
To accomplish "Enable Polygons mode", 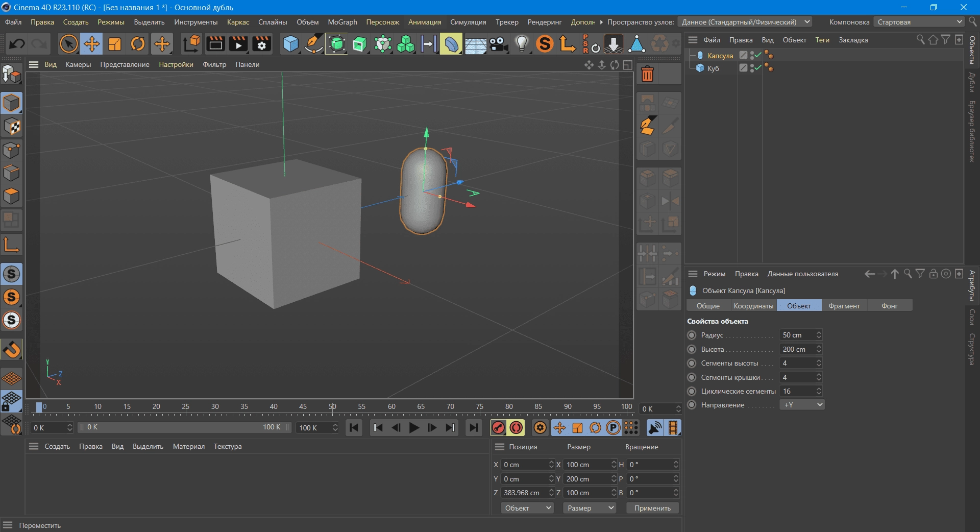I will 11,196.
